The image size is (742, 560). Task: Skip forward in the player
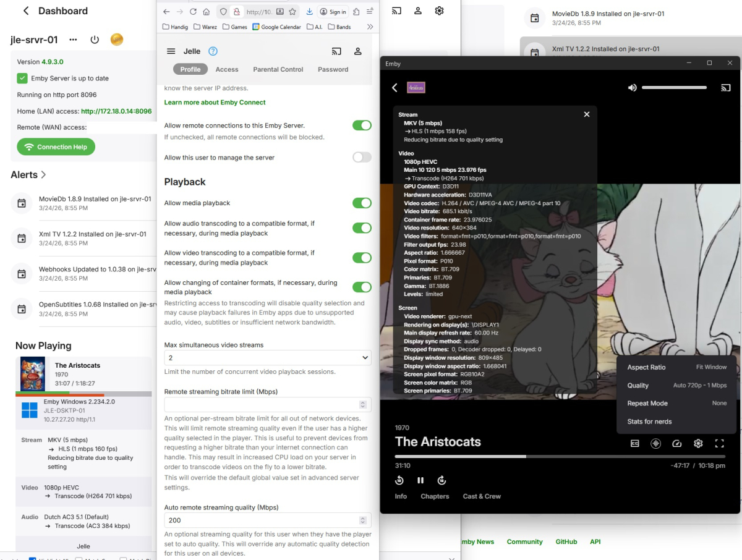[x=441, y=480]
